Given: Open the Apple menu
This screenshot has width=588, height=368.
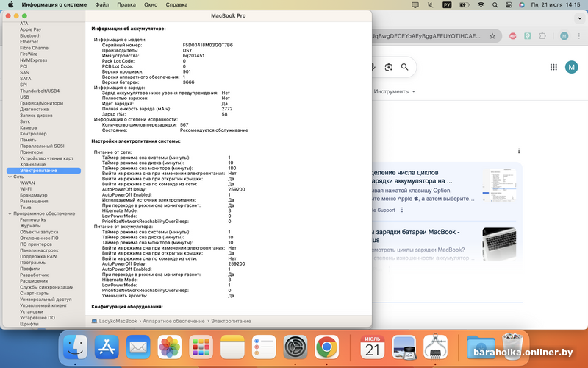Looking at the screenshot, I should pos(11,5).
